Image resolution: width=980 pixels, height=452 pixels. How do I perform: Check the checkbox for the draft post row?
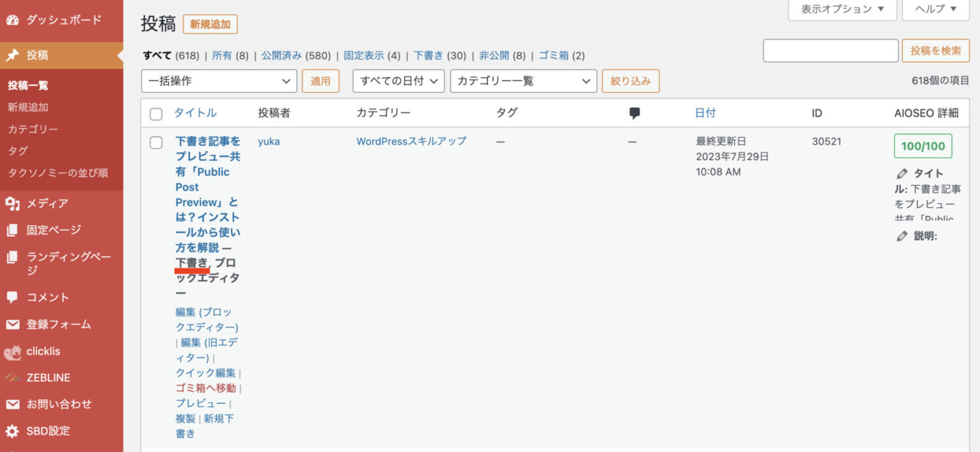[x=156, y=142]
